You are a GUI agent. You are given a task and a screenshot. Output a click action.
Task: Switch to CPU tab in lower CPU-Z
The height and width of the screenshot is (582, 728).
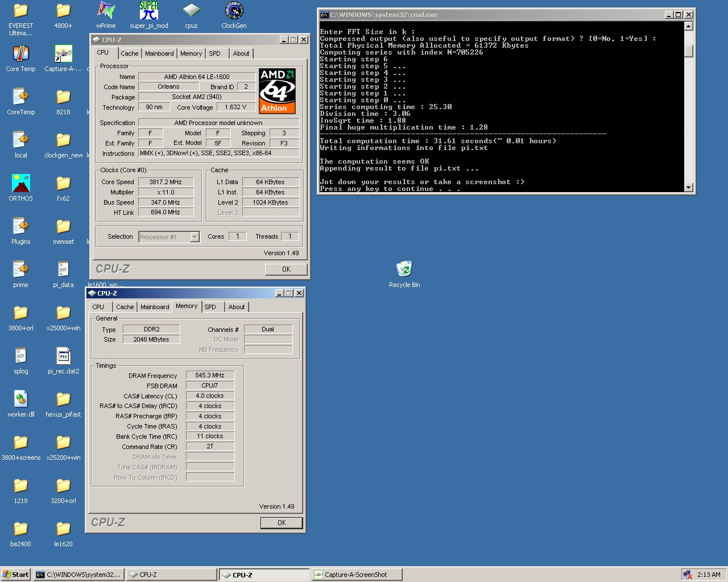(98, 307)
